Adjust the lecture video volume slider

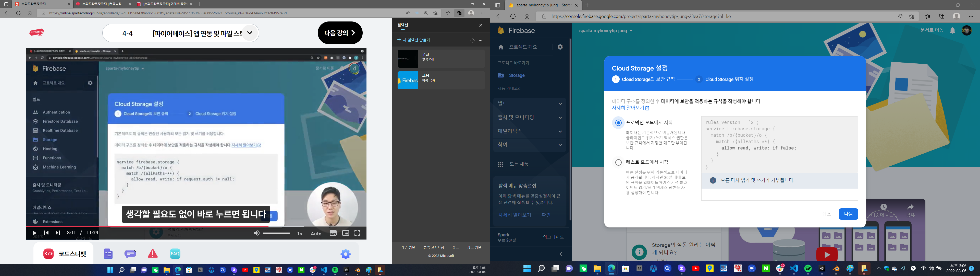[276, 233]
